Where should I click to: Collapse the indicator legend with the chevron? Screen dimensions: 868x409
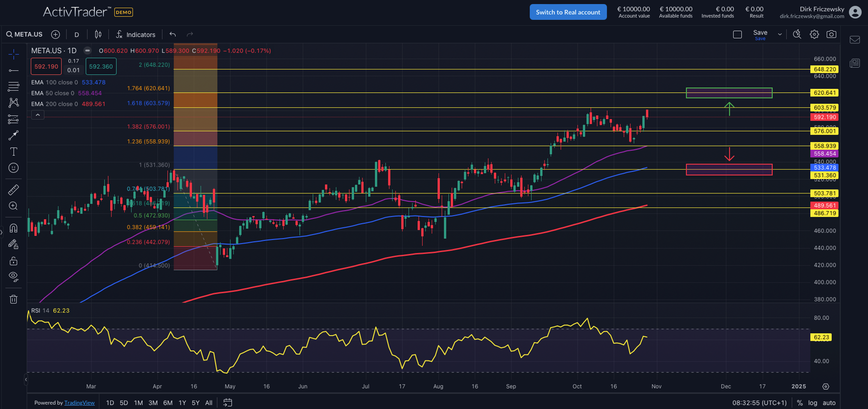pyautogui.click(x=38, y=115)
